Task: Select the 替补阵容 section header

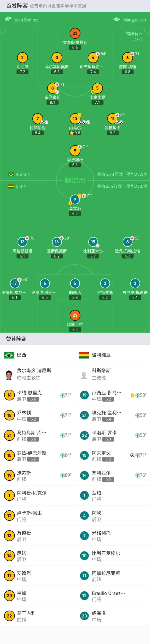Action: click(x=16, y=339)
